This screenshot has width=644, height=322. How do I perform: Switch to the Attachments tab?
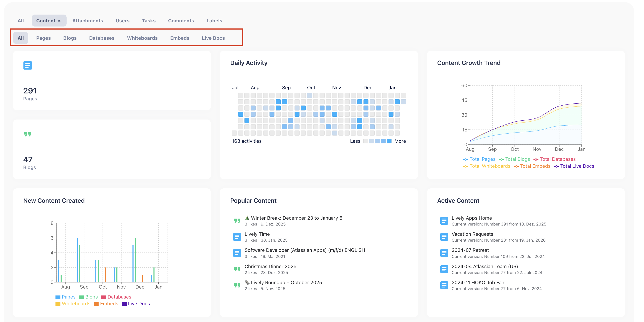coord(87,21)
